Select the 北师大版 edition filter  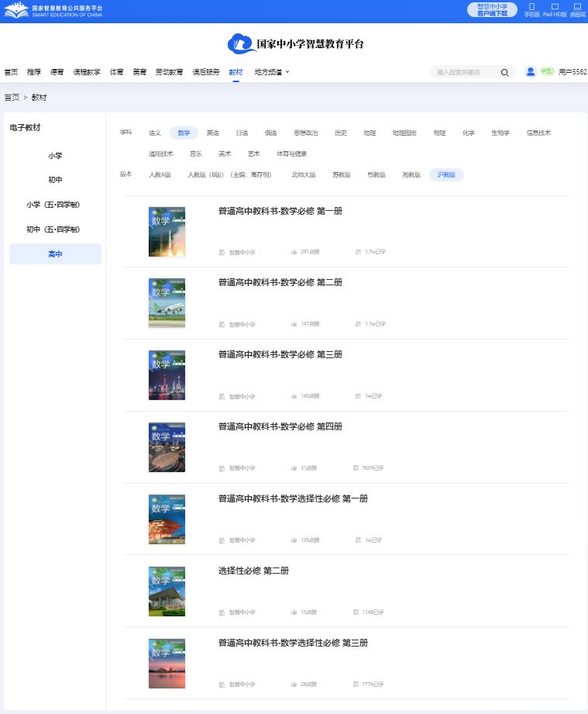(304, 175)
